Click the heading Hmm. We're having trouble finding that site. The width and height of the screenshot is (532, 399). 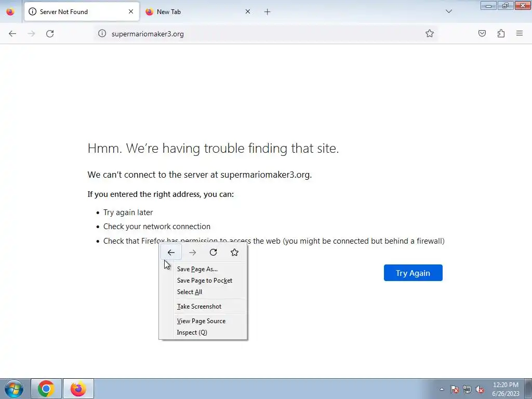click(213, 148)
